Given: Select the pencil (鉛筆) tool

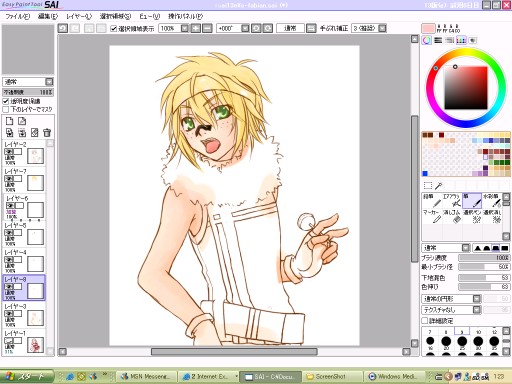Looking at the screenshot, I should point(432,201).
